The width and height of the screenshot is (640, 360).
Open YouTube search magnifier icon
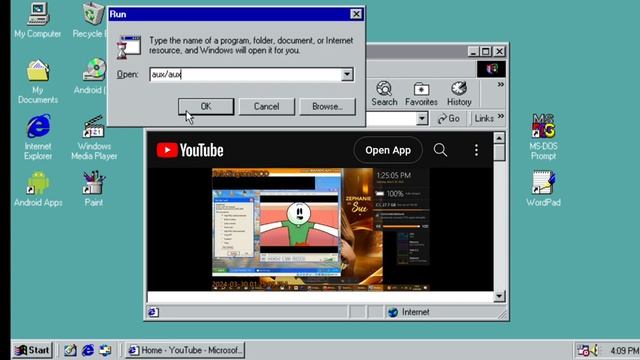click(x=440, y=150)
